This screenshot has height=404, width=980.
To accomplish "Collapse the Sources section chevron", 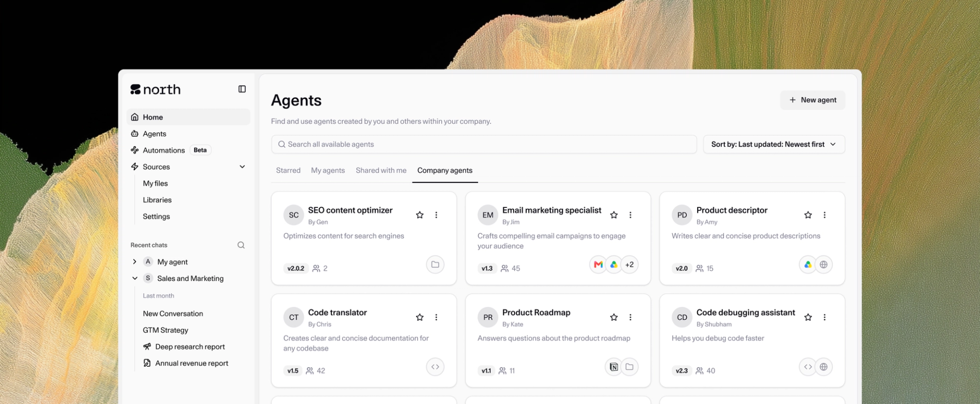I will tap(242, 167).
